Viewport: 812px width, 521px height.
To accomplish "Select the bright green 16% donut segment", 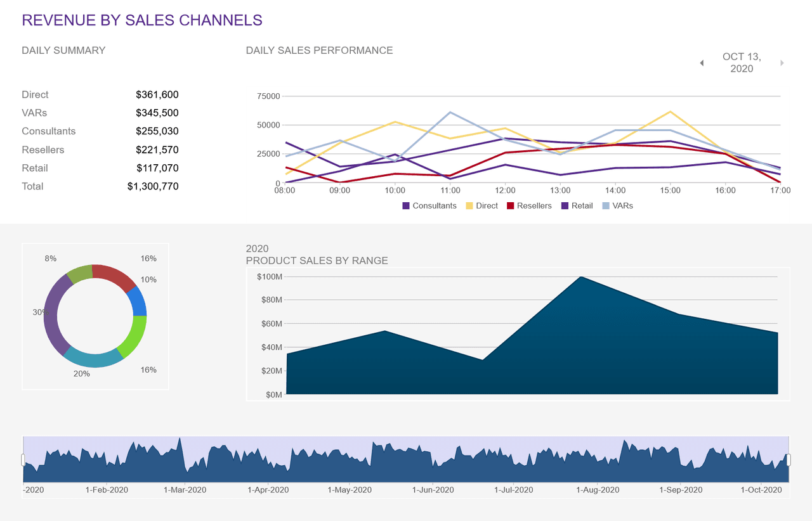I will 133,336.
